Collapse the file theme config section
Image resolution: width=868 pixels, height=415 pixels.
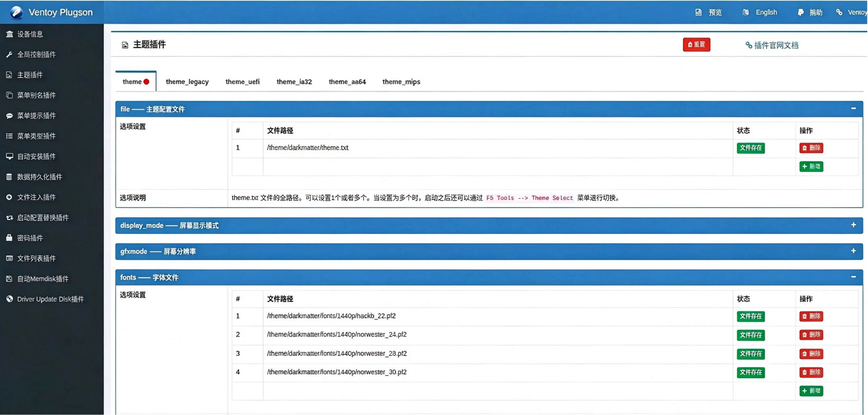tap(854, 109)
